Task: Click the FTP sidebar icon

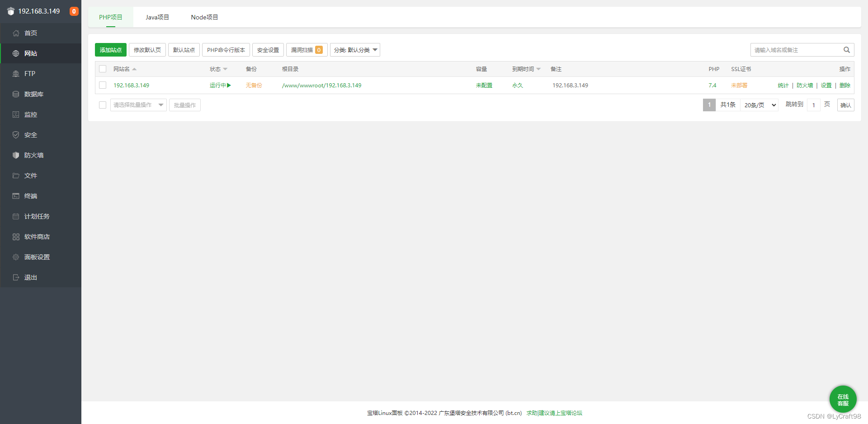Action: tap(16, 74)
